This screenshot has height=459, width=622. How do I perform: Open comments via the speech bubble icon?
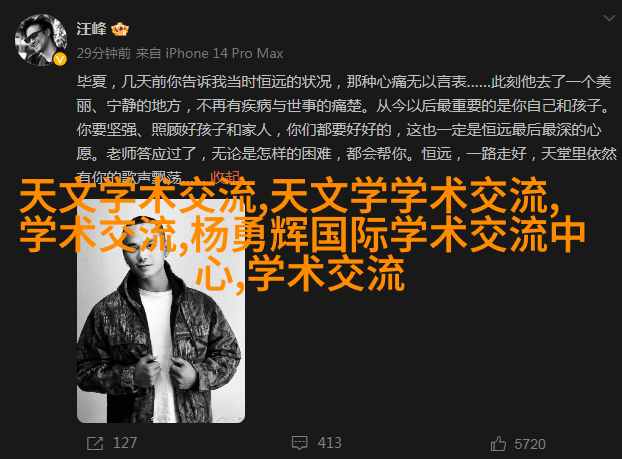(299, 443)
